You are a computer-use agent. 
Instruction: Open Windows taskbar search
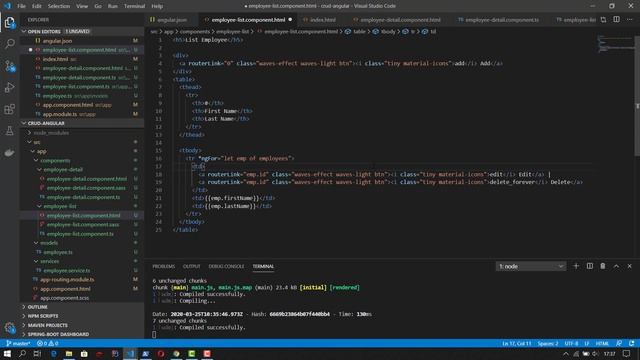(x=22, y=354)
